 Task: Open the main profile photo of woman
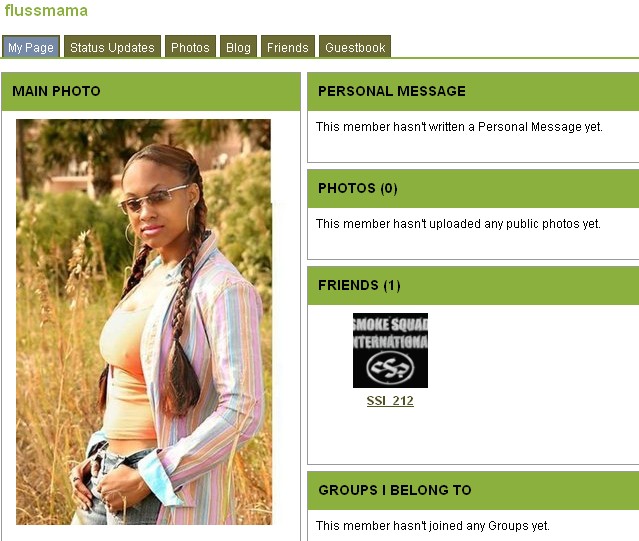(x=144, y=322)
